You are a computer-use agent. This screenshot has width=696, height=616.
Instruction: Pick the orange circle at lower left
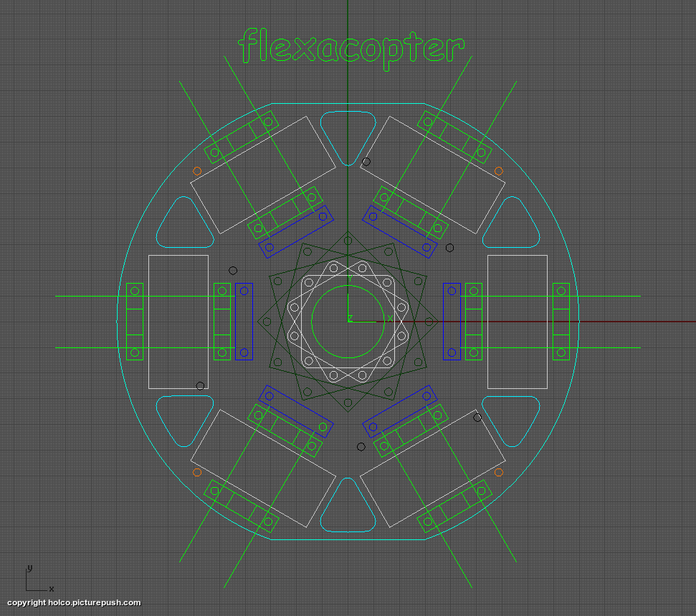click(x=197, y=473)
